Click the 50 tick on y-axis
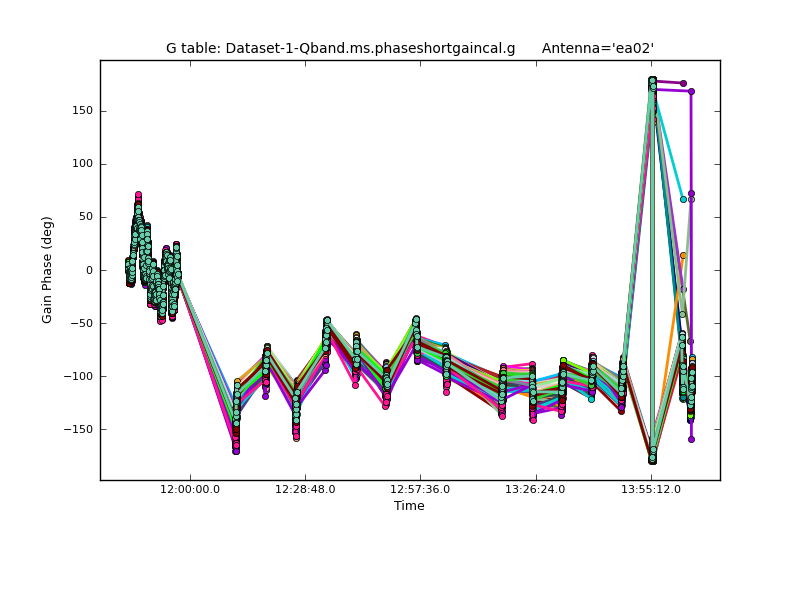 [85, 217]
